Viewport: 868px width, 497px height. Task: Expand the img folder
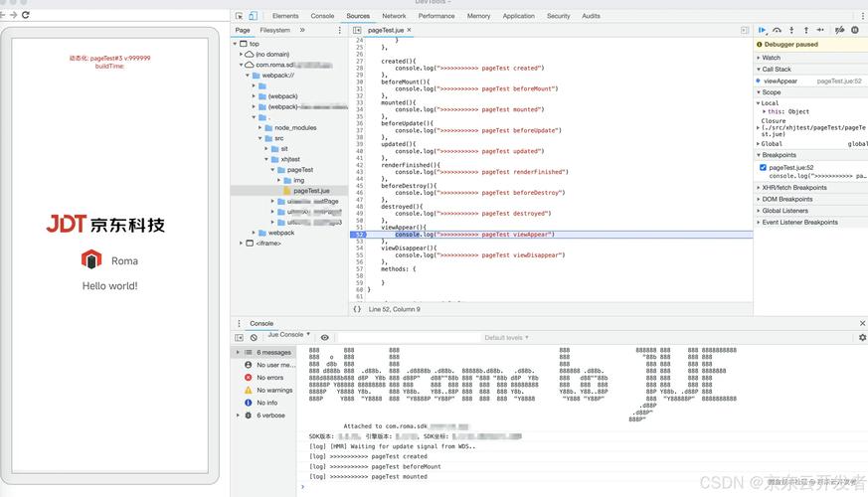pos(279,181)
